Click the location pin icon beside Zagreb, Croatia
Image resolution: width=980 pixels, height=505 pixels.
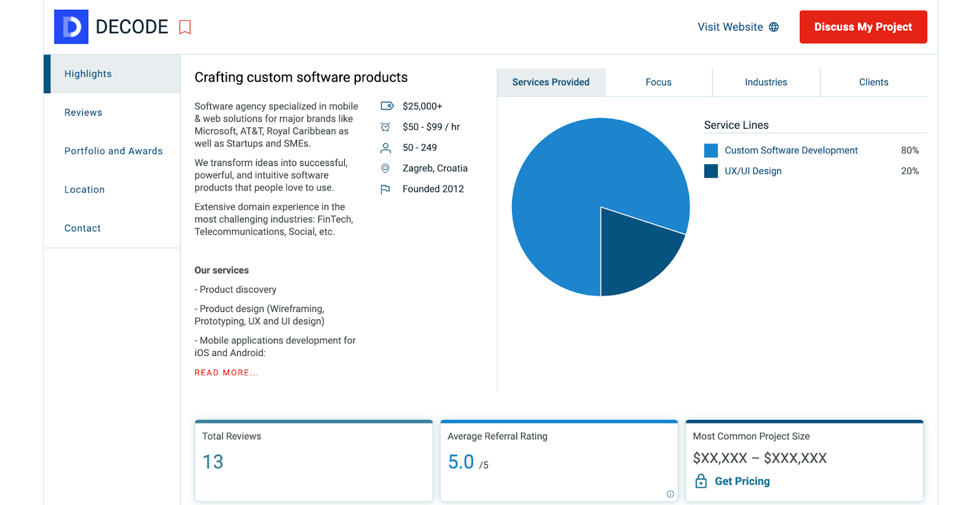point(385,169)
